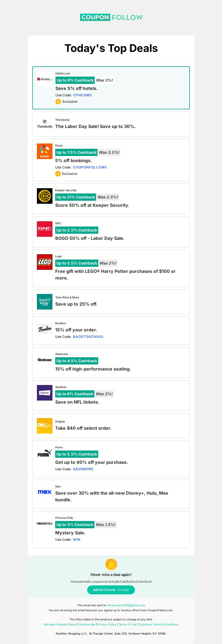Image resolution: width=222 pixels, height=644 pixels.
Task: Click the blue Max logo
Action: click(45, 492)
